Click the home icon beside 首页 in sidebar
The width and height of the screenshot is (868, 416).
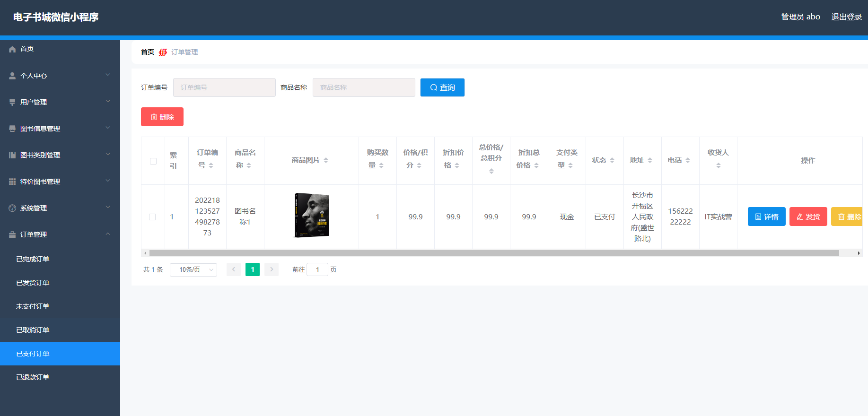tap(12, 49)
